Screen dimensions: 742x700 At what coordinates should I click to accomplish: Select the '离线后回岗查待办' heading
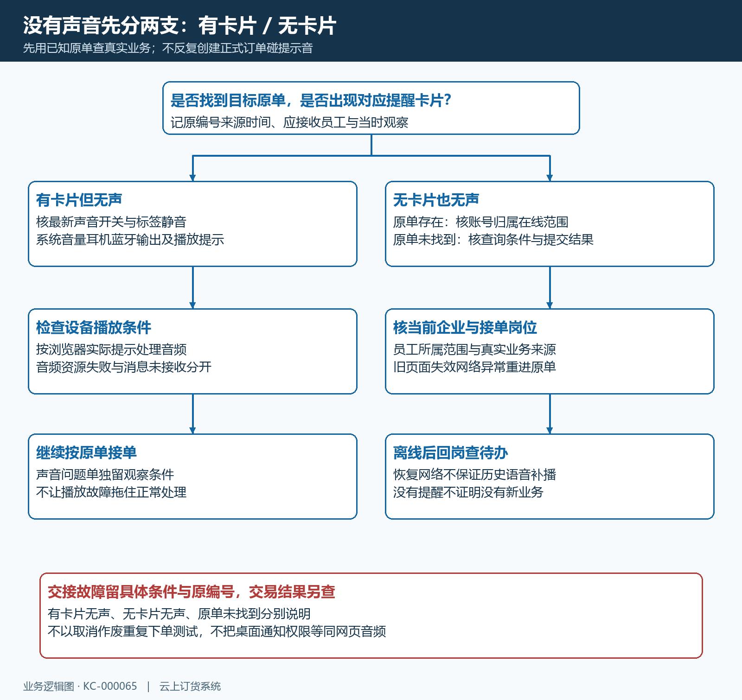(451, 452)
